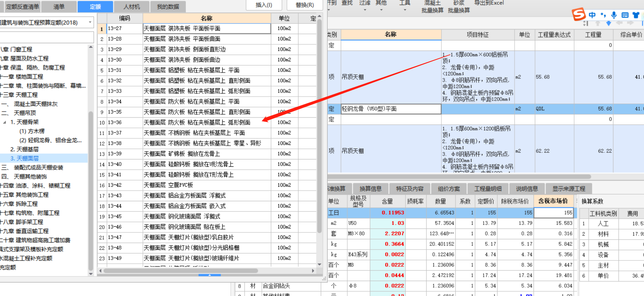The image size is (644, 296).
Task: Click the blue move-down arrow icon
Action: pos(609,23)
